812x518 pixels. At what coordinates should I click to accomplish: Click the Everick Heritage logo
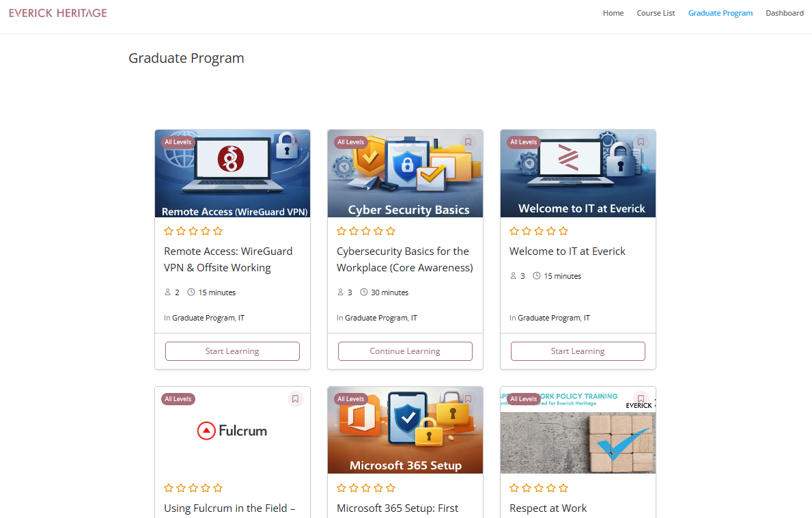(x=58, y=13)
